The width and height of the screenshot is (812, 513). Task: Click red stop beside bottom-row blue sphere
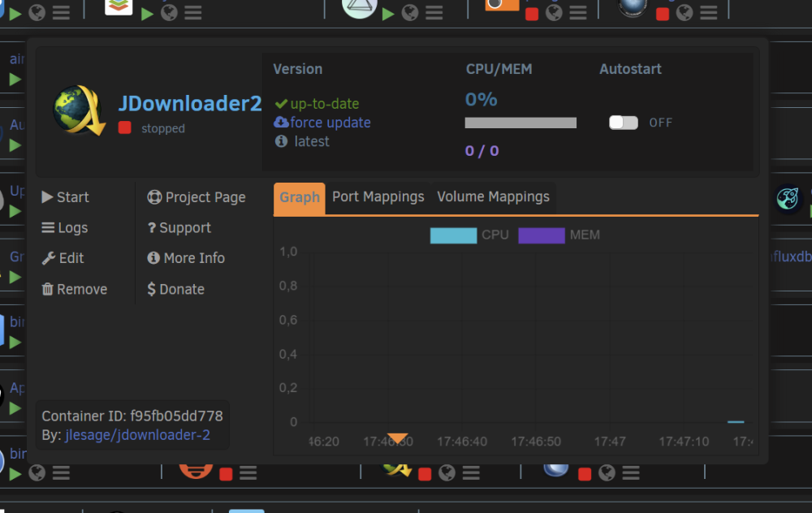click(585, 474)
